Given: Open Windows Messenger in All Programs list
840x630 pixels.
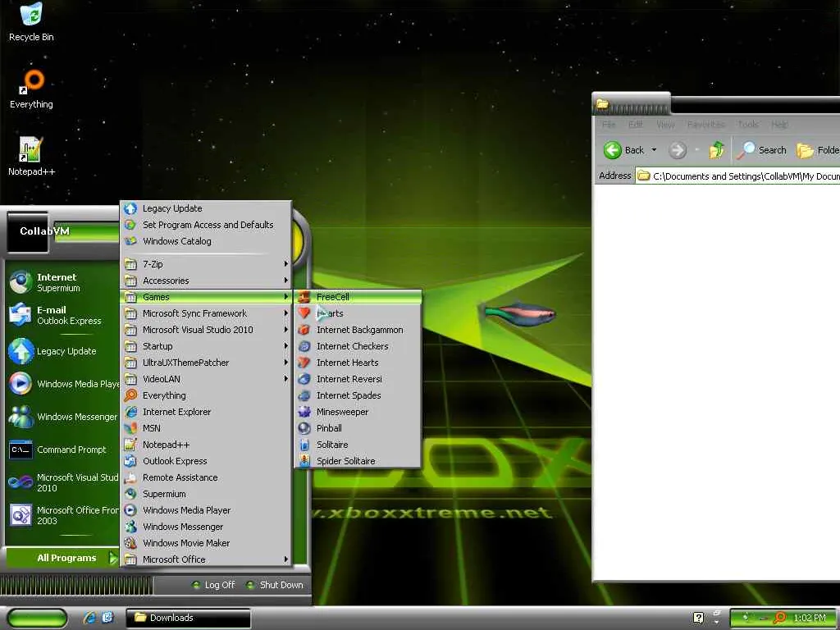Looking at the screenshot, I should tap(206, 527).
